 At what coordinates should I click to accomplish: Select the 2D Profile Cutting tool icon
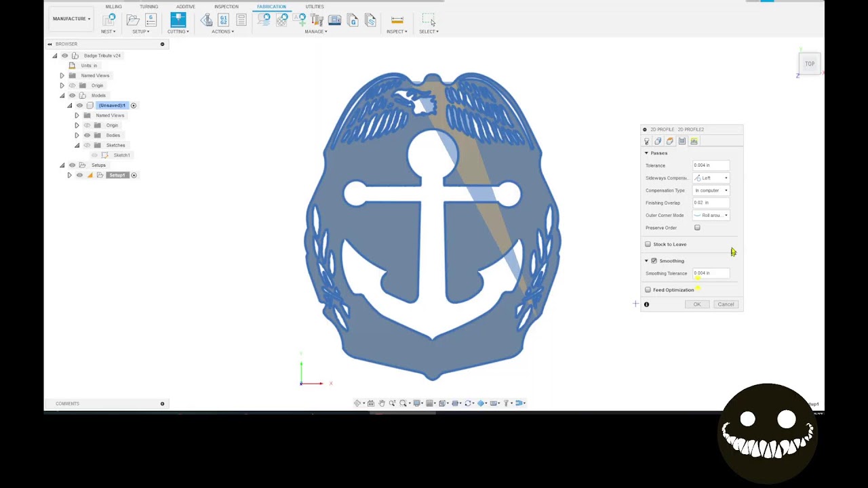point(178,20)
